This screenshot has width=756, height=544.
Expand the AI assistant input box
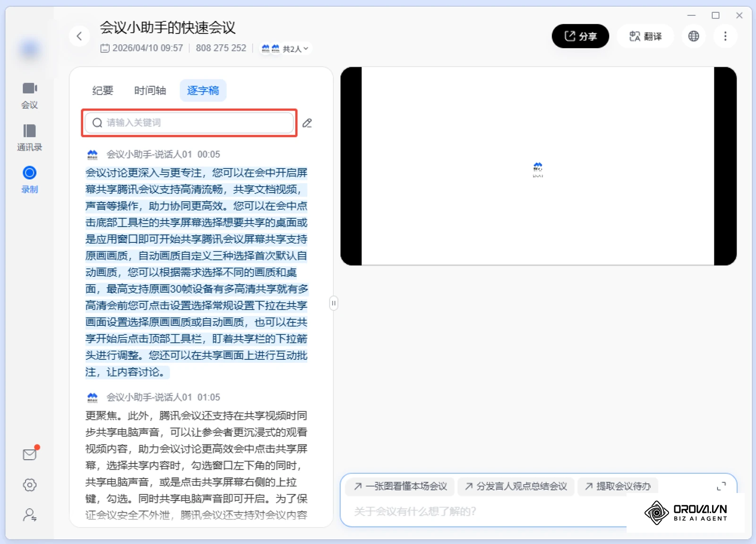pyautogui.click(x=722, y=486)
